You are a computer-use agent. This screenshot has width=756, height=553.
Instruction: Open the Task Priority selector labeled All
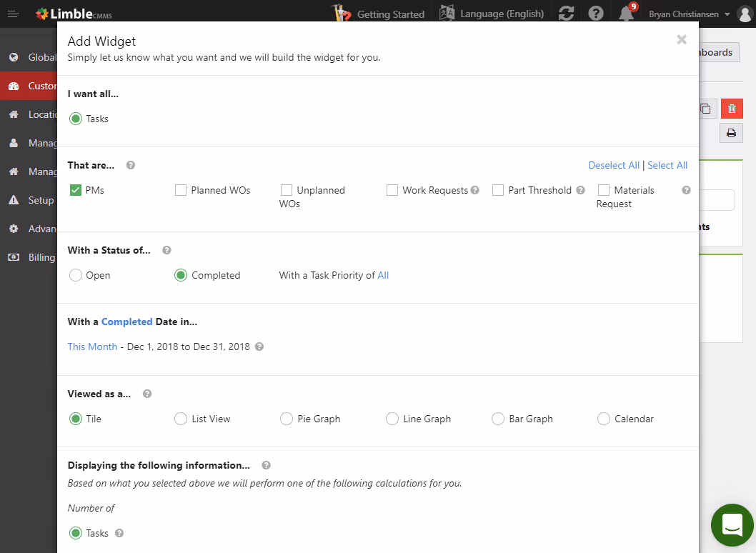point(384,274)
